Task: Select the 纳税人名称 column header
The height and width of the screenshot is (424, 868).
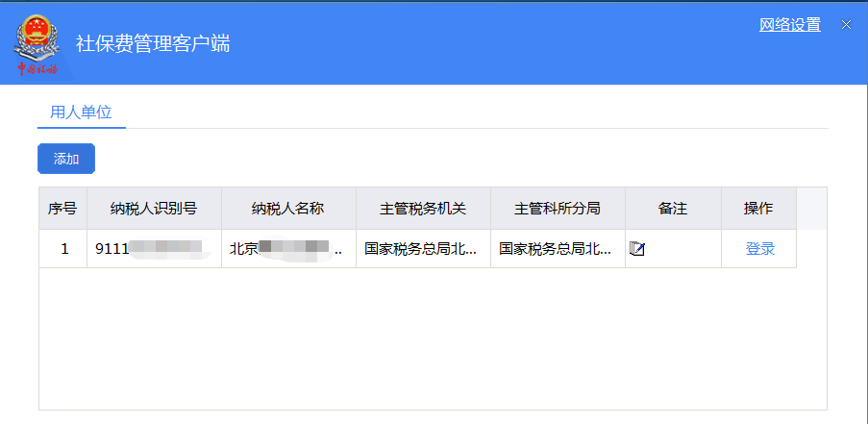Action: 288,208
